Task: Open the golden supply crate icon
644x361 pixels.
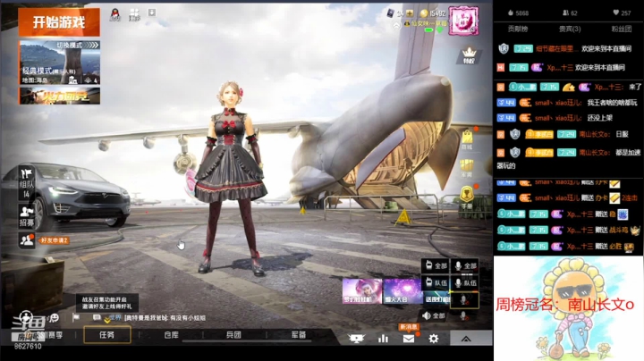Action: (x=467, y=167)
